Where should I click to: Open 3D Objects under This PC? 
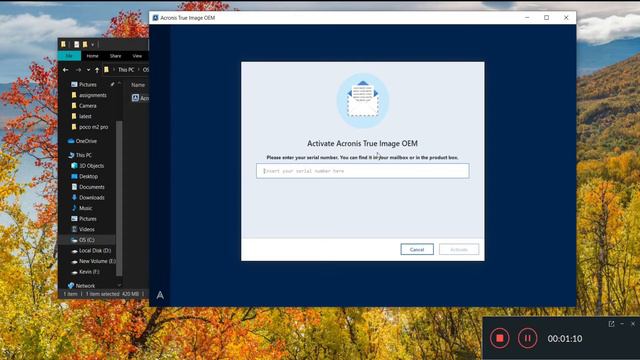click(x=91, y=166)
